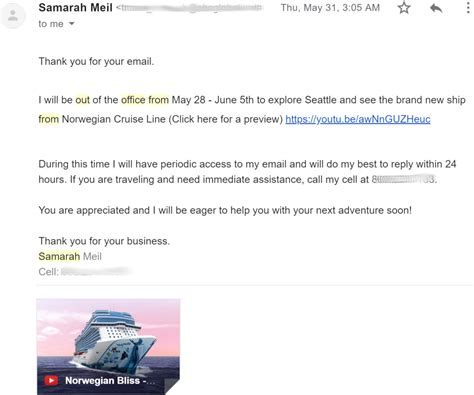Star this email from Samarah Meil
Image resolution: width=474 pixels, height=395 pixels.
click(x=404, y=7)
